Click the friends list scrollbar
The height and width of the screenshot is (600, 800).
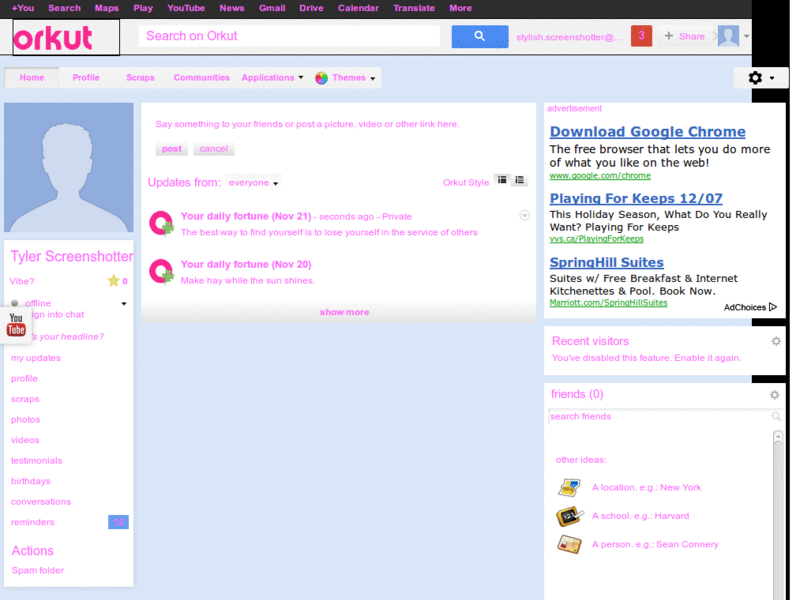pyautogui.click(x=778, y=513)
